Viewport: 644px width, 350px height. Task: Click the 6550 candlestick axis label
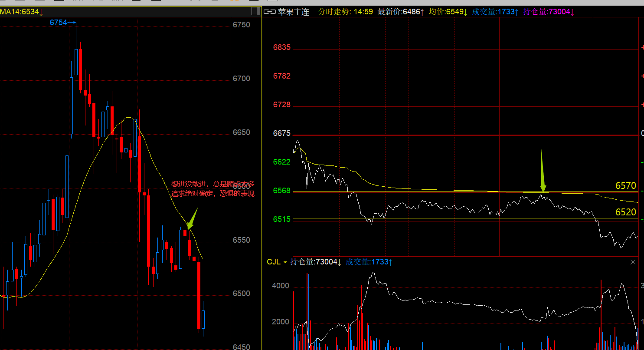[x=242, y=240]
